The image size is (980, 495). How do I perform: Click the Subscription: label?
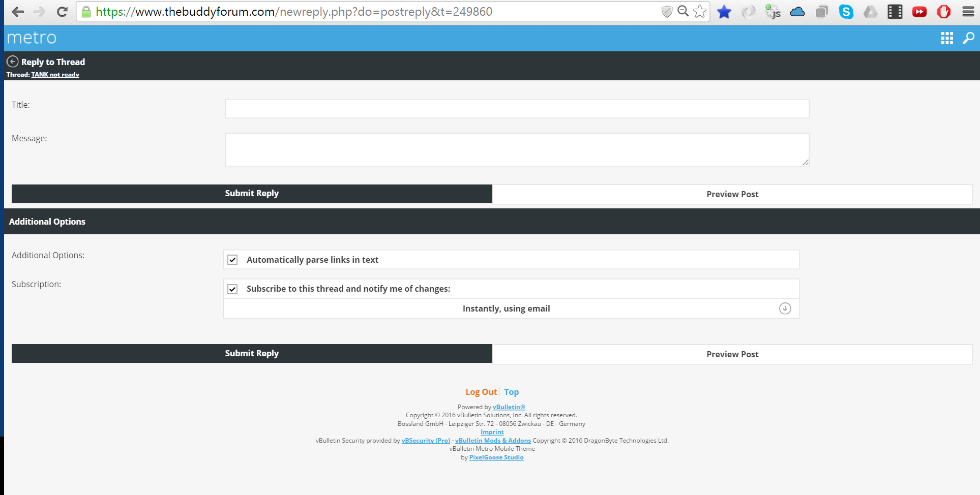36,284
